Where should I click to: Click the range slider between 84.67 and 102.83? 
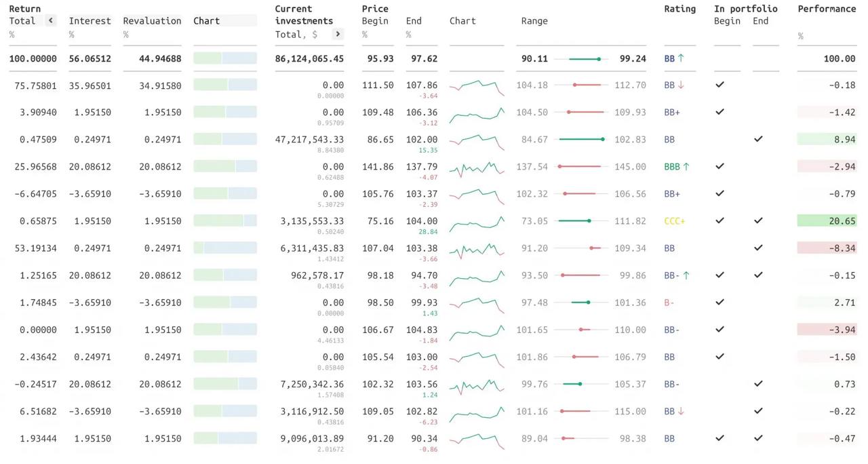(x=581, y=139)
